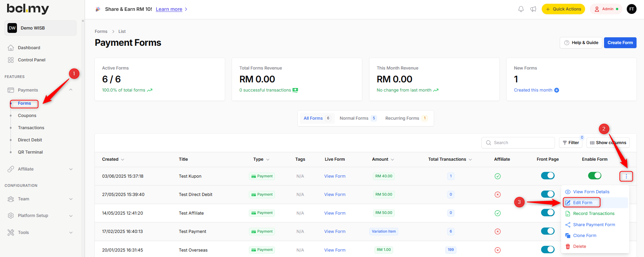
Task: Follow the Learn more link
Action: tap(169, 9)
